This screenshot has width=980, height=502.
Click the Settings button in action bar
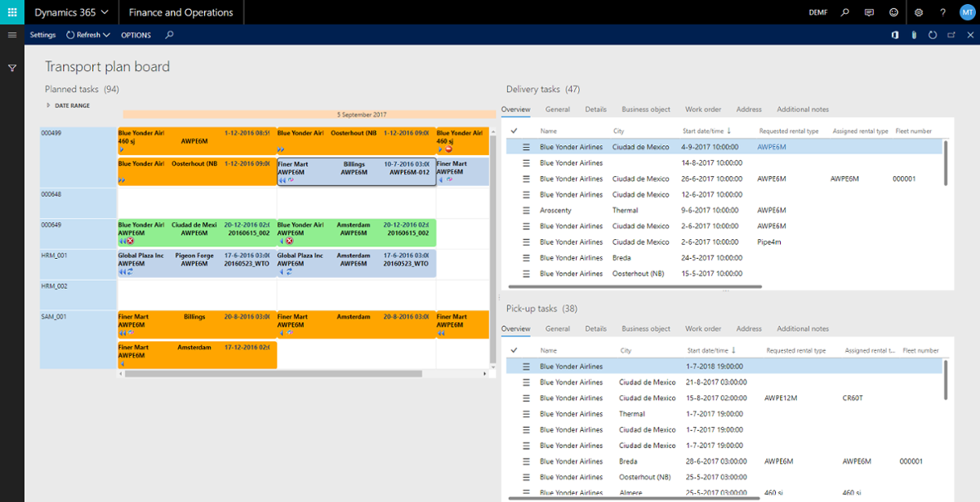pos(42,35)
